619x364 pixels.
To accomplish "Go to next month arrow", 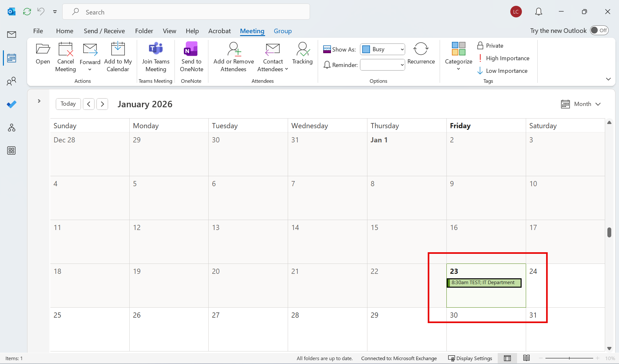I will (102, 104).
